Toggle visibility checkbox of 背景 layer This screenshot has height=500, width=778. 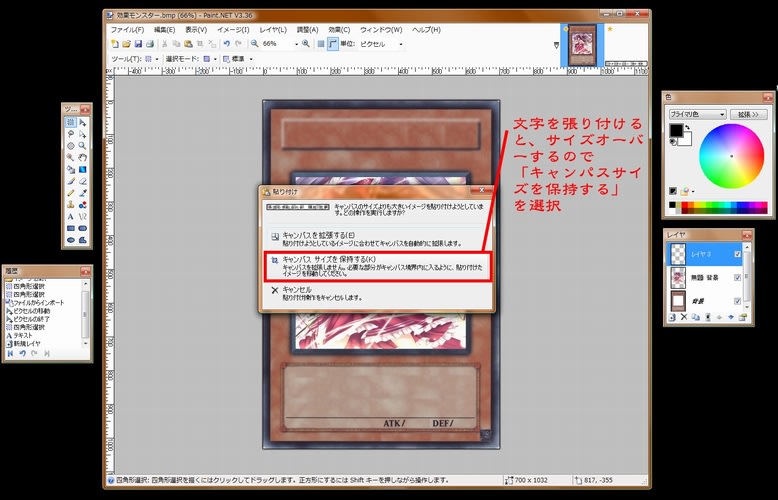coord(737,301)
